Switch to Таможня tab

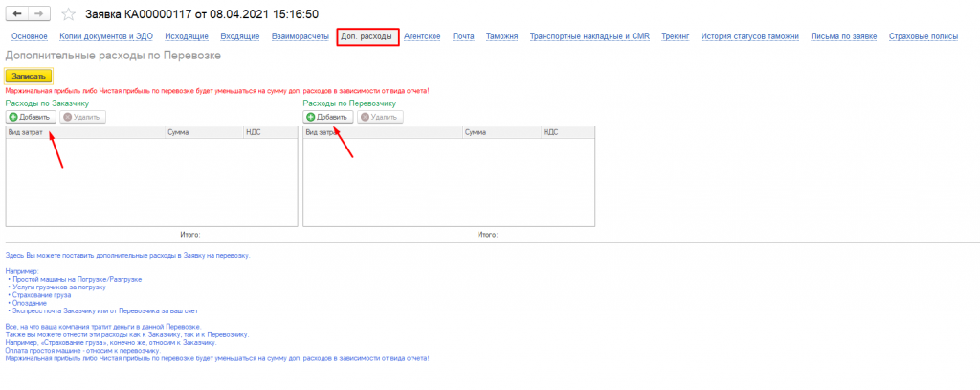point(501,37)
